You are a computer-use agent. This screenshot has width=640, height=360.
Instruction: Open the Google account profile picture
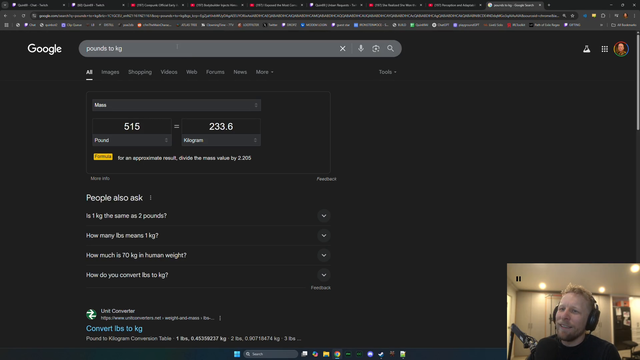tap(621, 49)
